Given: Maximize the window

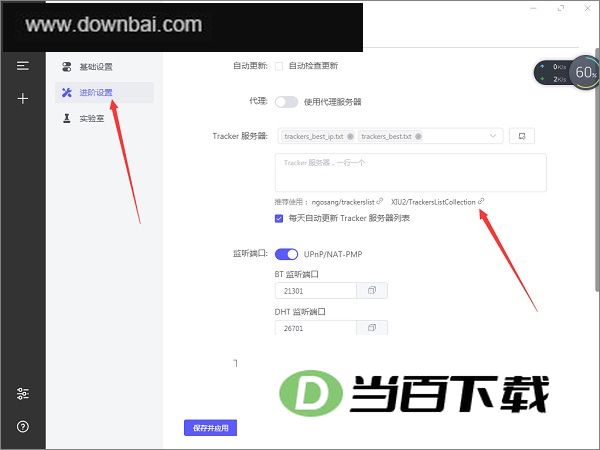Looking at the screenshot, I should click(x=561, y=8).
